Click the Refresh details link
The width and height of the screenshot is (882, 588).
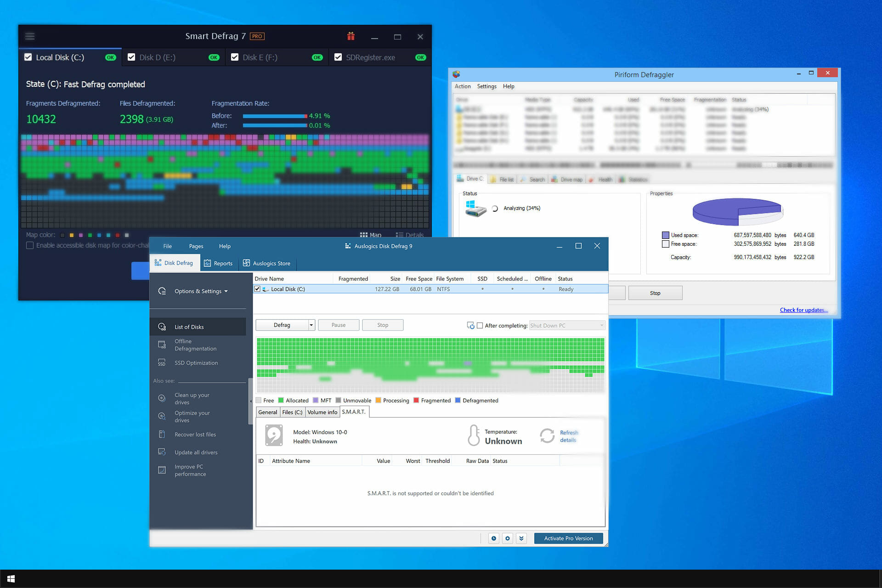(569, 436)
